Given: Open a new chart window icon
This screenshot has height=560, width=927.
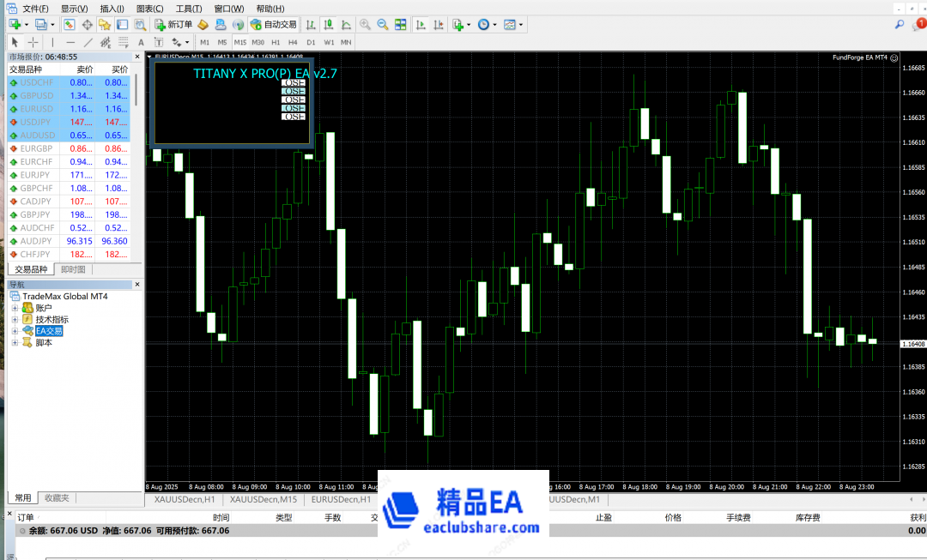Looking at the screenshot, I should [x=15, y=24].
